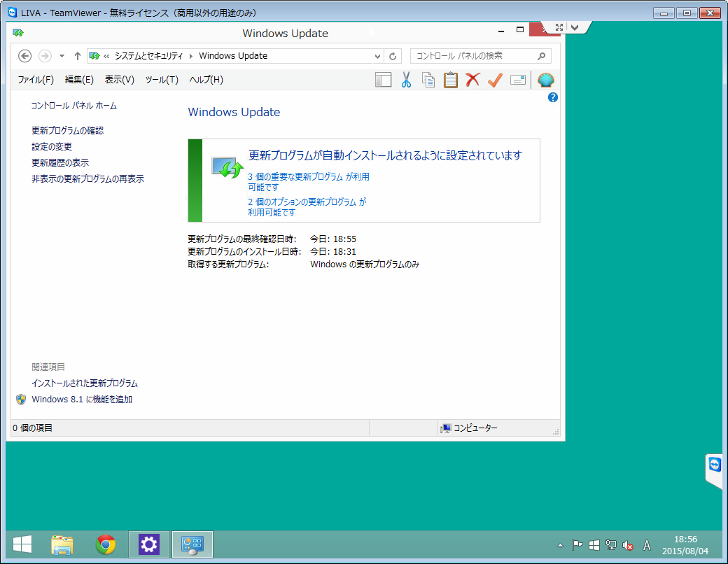The height and width of the screenshot is (564, 728).
Task: Open the PC settings gear taskbar icon
Action: pos(149,544)
